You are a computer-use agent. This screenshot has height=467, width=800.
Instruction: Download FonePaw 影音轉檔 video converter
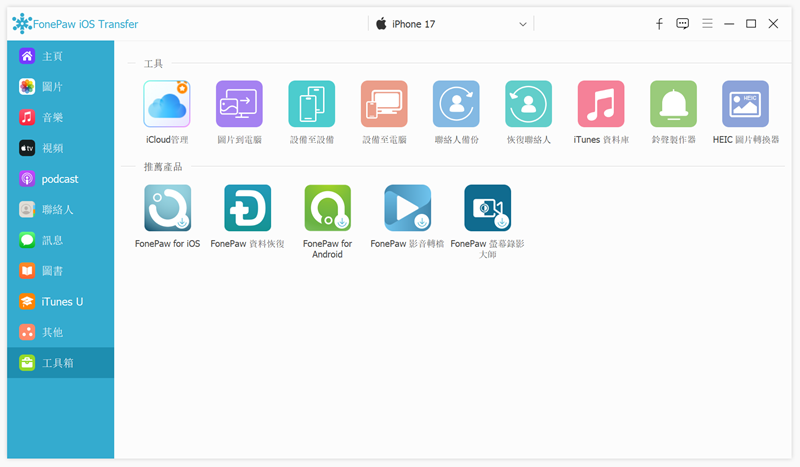(x=408, y=208)
